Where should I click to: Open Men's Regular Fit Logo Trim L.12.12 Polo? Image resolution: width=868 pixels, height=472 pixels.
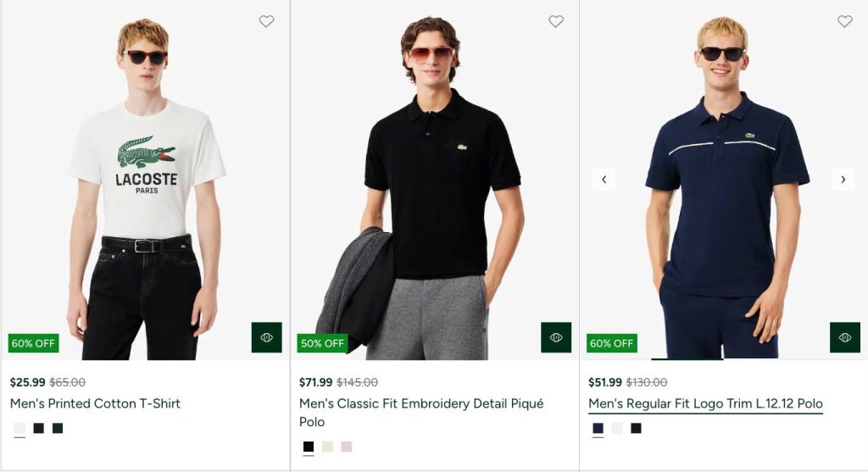tap(705, 403)
